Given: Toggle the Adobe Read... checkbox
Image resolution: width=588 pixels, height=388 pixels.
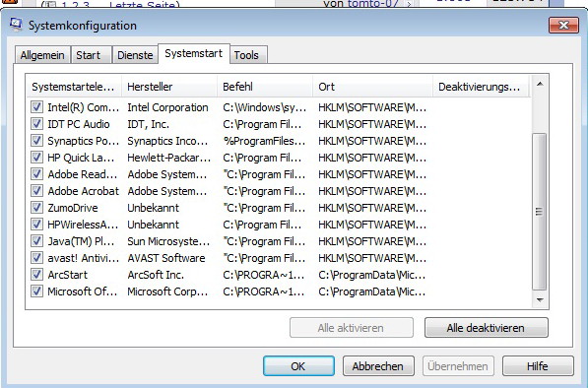Looking at the screenshot, I should click(36, 174).
